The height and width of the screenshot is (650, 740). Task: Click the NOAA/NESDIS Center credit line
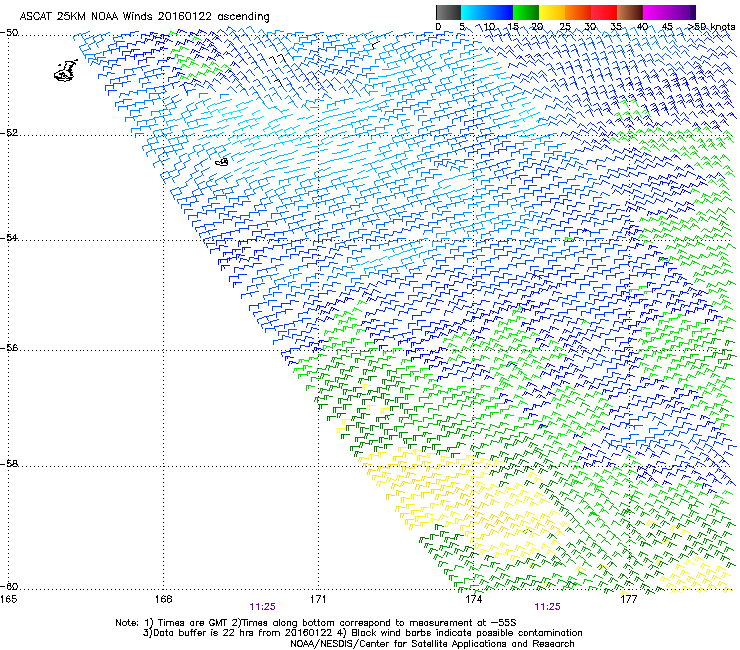[x=432, y=644]
